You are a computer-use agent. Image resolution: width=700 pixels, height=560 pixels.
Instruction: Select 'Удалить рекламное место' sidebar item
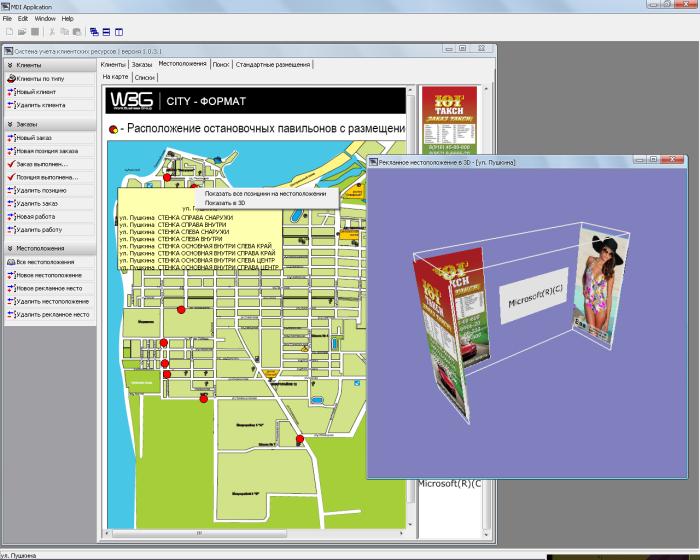(x=50, y=314)
